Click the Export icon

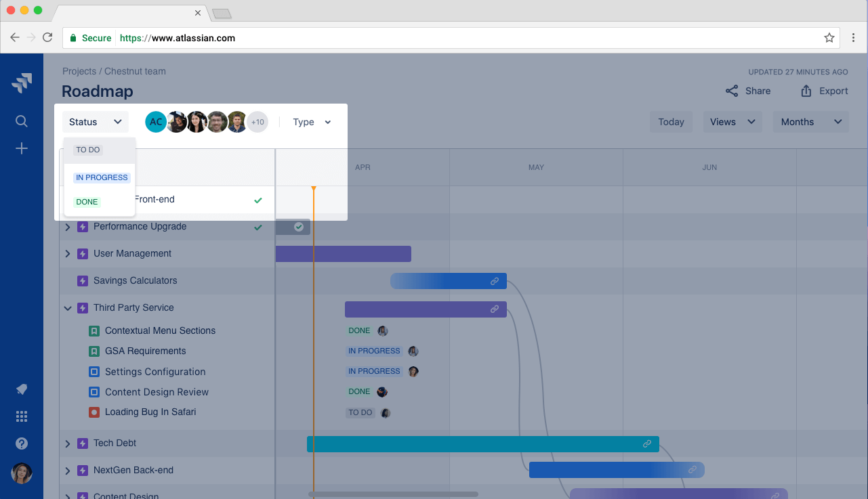pyautogui.click(x=806, y=91)
